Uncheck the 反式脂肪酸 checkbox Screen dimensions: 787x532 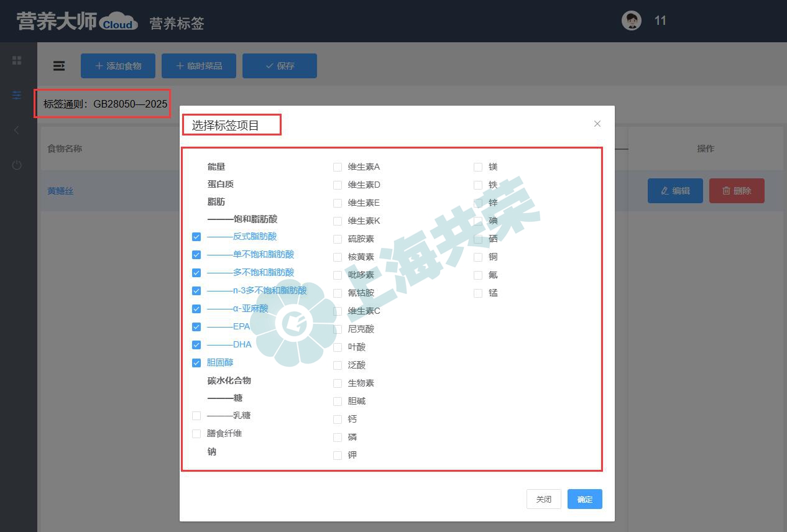(196, 237)
